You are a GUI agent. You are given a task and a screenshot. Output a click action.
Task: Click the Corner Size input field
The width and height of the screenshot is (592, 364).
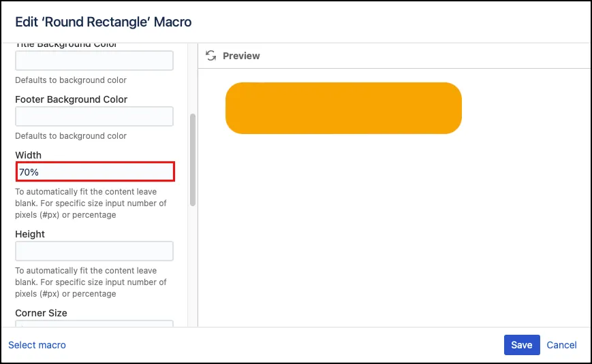(x=95, y=324)
